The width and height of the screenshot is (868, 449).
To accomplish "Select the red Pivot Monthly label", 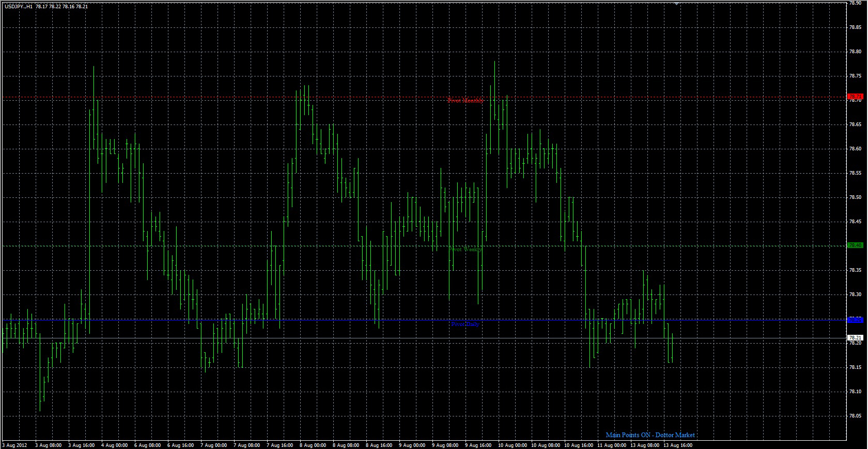I will coord(466,101).
